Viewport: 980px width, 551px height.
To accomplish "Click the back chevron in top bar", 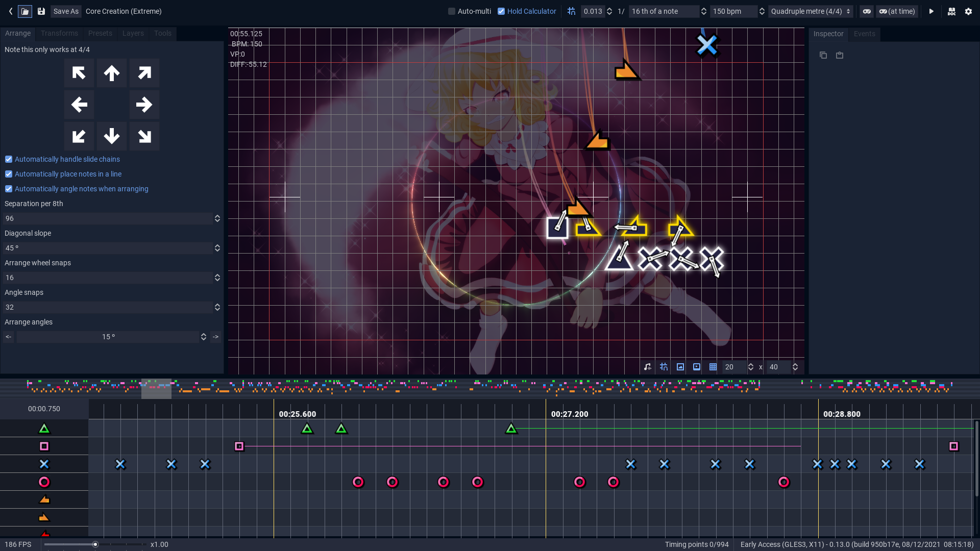I will [10, 11].
